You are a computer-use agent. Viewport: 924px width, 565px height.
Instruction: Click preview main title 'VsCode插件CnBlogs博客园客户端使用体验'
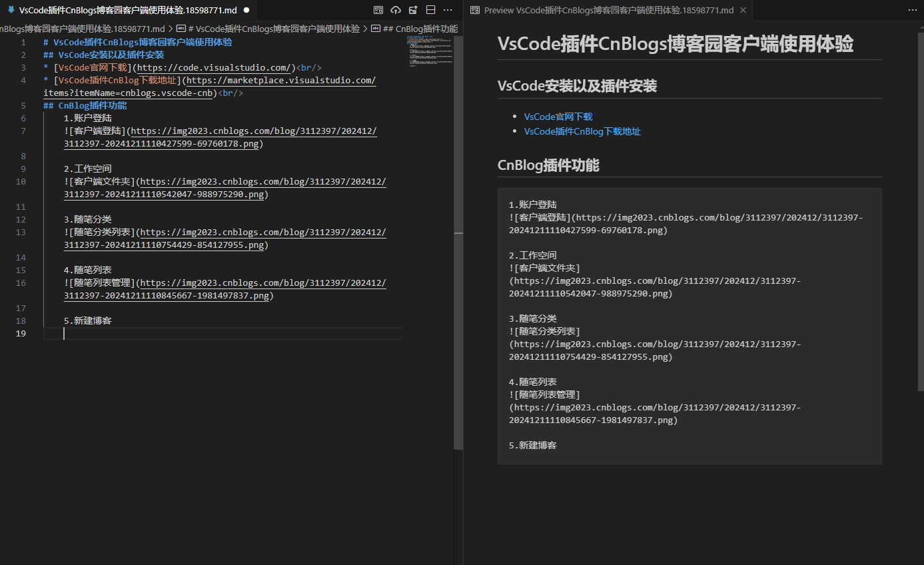tap(676, 44)
